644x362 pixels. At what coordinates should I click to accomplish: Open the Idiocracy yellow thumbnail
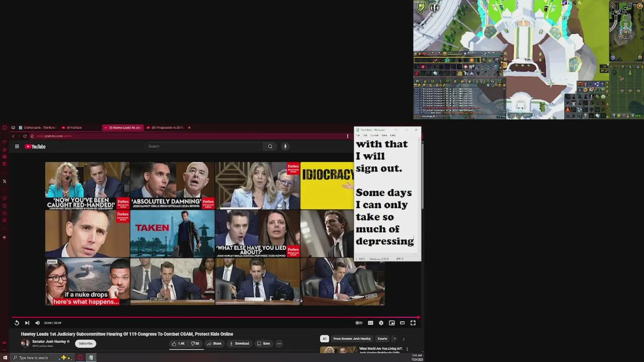click(x=327, y=186)
